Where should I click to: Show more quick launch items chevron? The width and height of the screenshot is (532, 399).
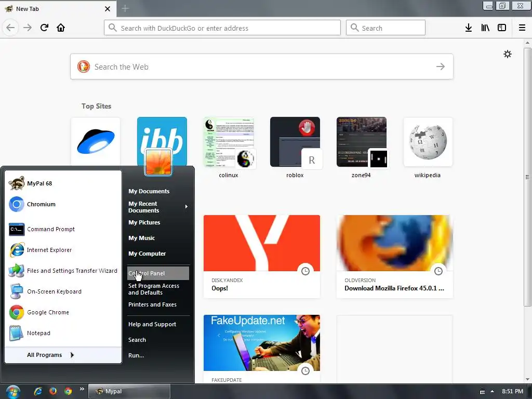pyautogui.click(x=82, y=389)
